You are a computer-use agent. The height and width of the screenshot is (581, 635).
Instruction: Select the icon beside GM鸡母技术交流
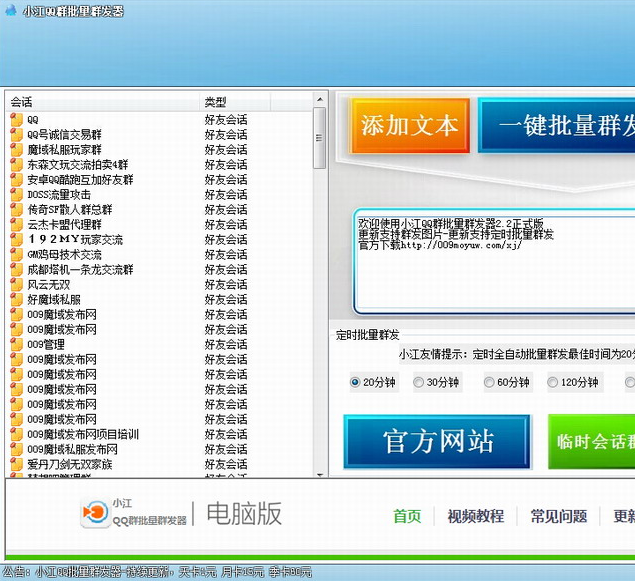coord(16,254)
